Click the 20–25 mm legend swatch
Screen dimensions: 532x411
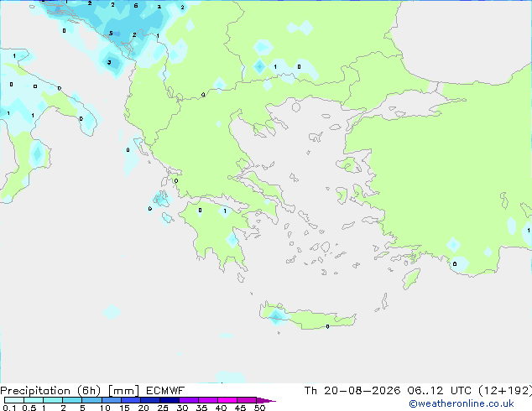(149, 400)
